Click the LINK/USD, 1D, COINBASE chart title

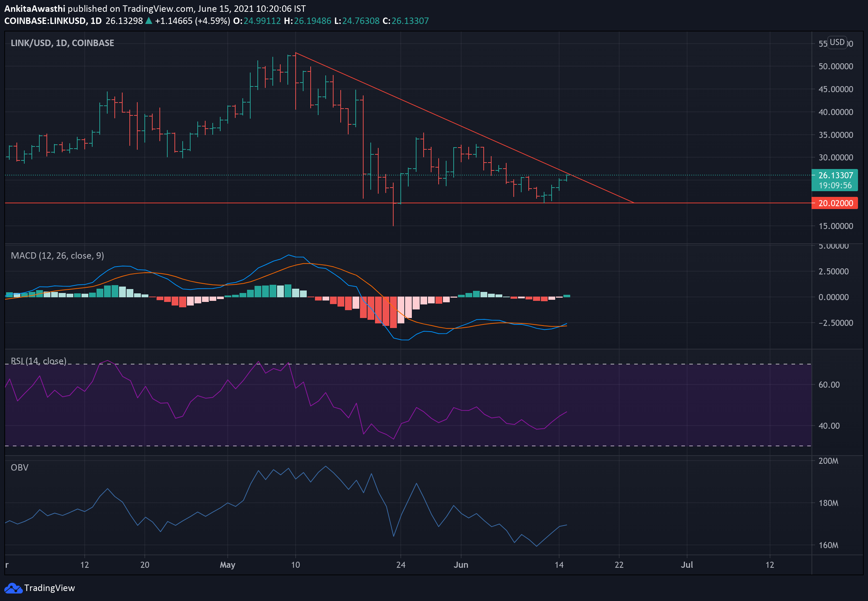[62, 43]
